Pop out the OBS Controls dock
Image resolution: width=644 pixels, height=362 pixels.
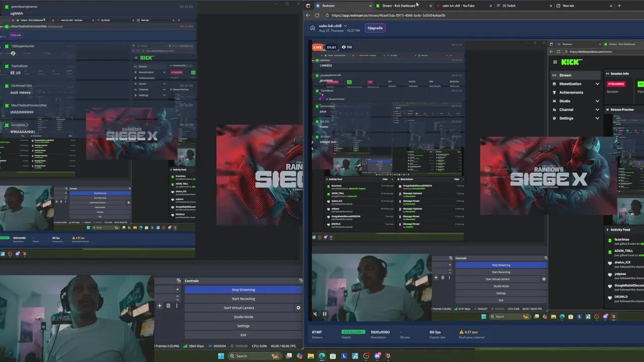pyautogui.click(x=301, y=281)
